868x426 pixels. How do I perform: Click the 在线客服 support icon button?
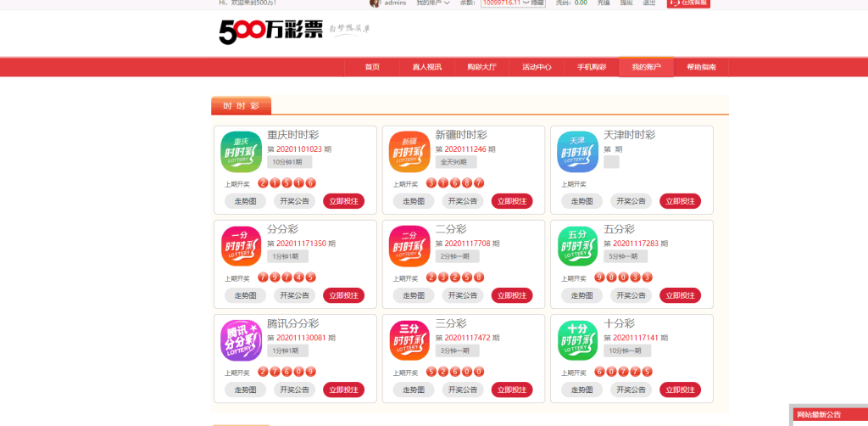tap(688, 3)
